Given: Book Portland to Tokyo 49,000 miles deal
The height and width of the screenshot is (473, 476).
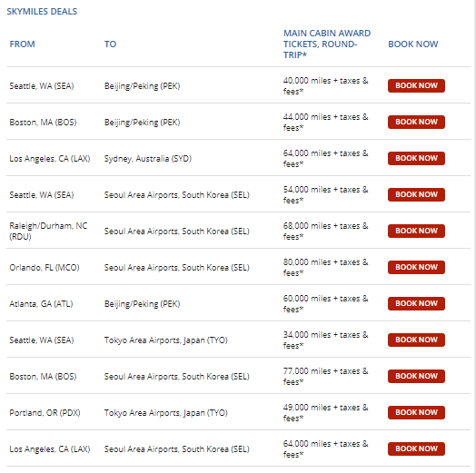Looking at the screenshot, I should point(416,412).
